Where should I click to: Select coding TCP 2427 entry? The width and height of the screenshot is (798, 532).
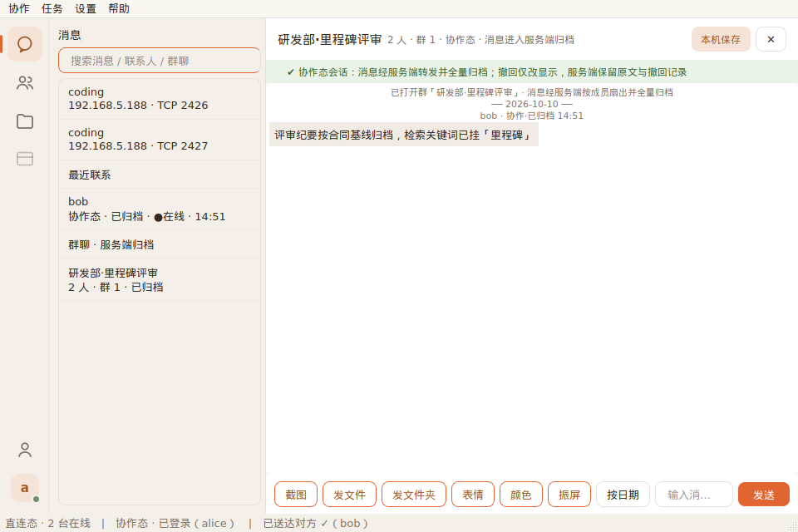[x=160, y=140]
